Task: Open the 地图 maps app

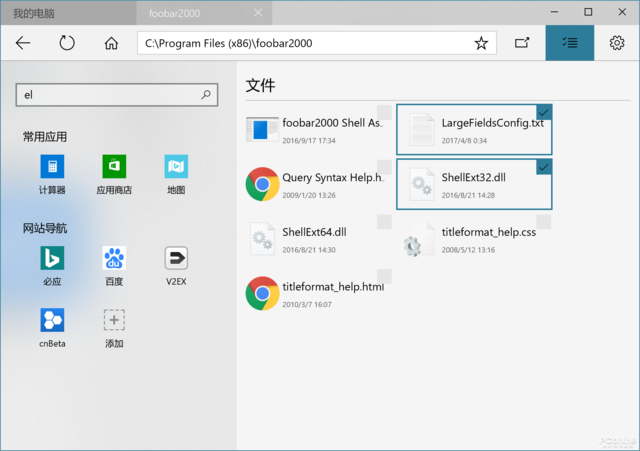Action: (176, 174)
